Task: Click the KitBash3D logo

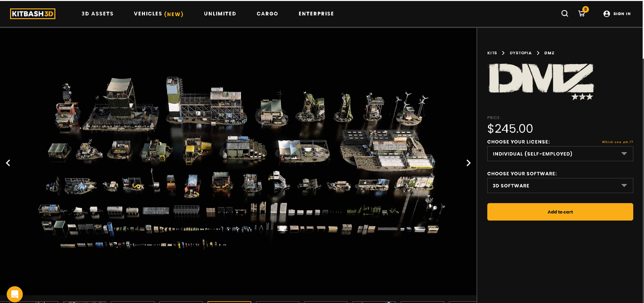Action: click(33, 14)
